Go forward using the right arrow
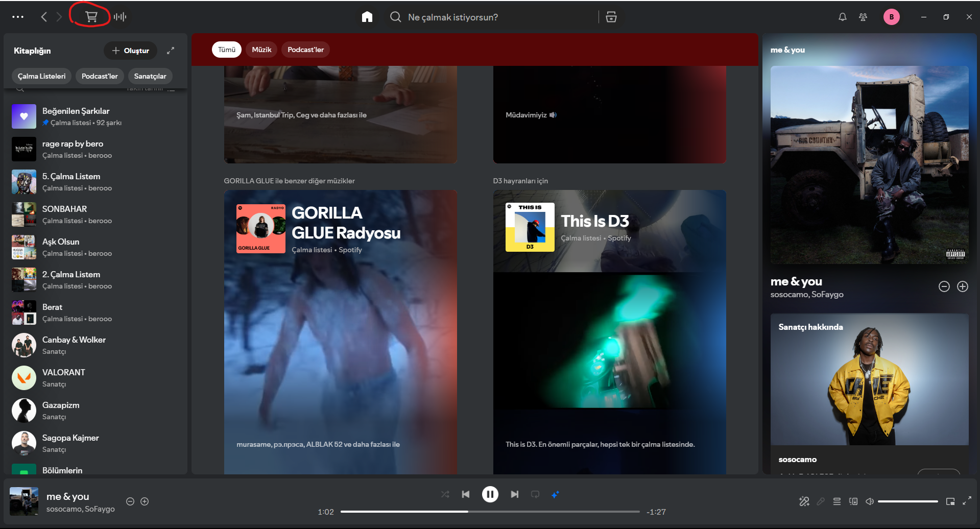980x529 pixels. point(59,17)
